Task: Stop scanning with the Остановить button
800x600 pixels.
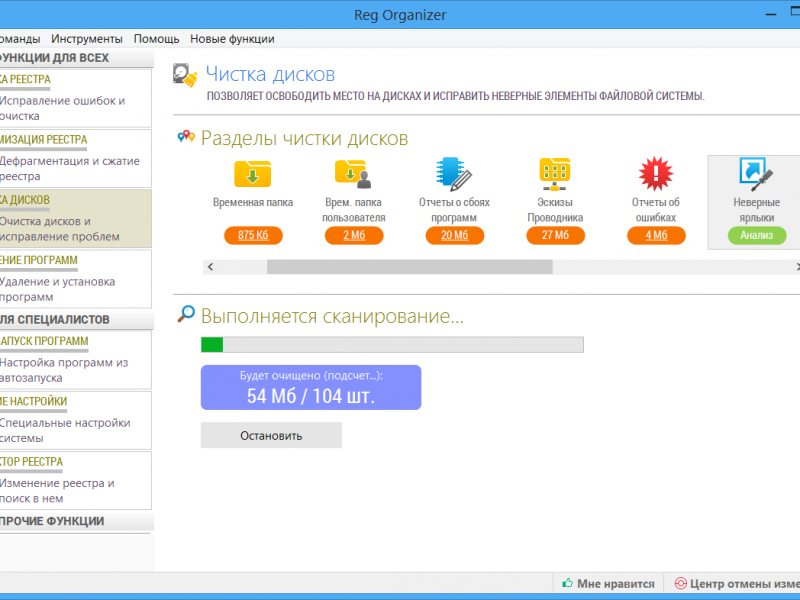Action: pyautogui.click(x=271, y=435)
